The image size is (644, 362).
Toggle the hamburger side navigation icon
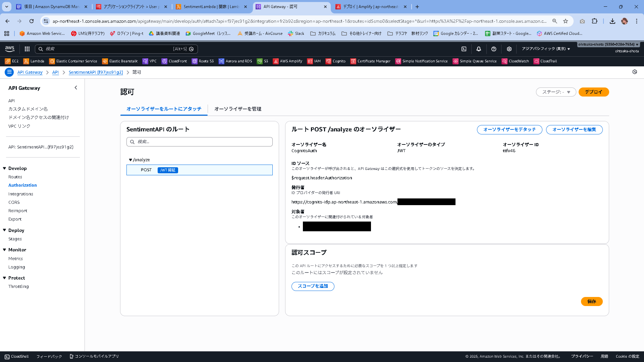9,72
